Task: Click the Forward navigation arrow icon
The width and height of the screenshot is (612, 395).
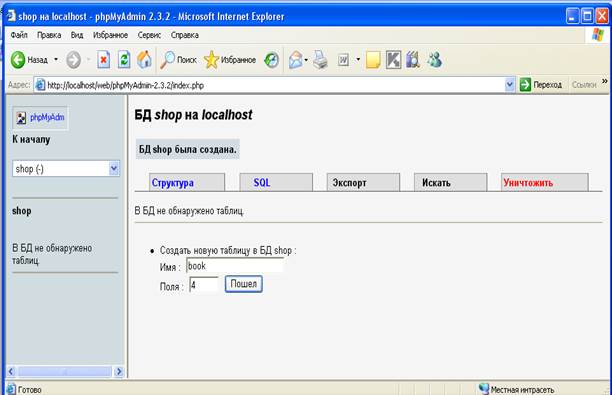Action: [x=73, y=60]
